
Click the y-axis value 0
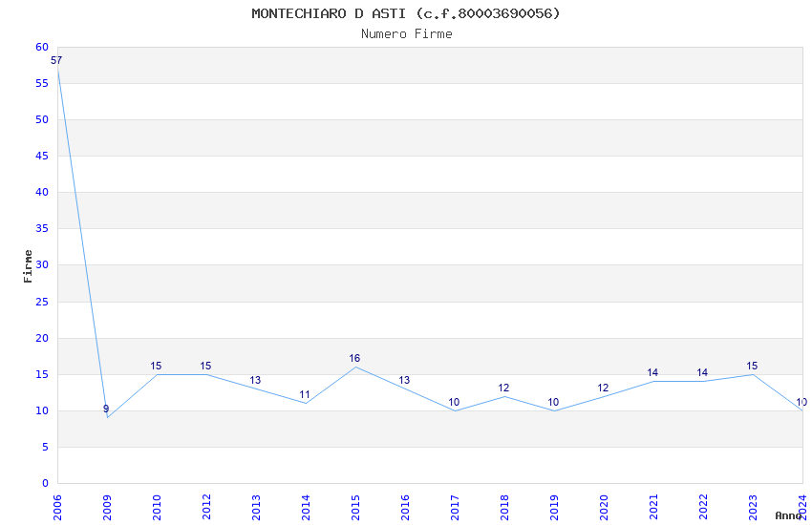coord(45,483)
